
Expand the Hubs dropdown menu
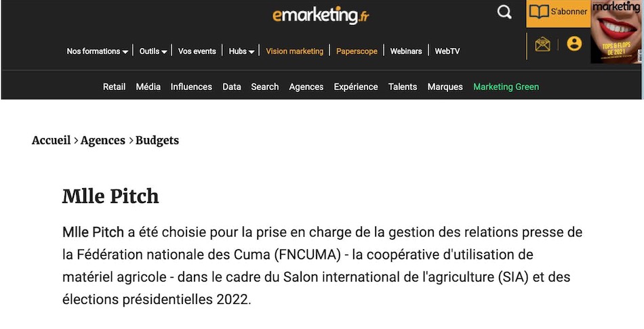pos(241,51)
